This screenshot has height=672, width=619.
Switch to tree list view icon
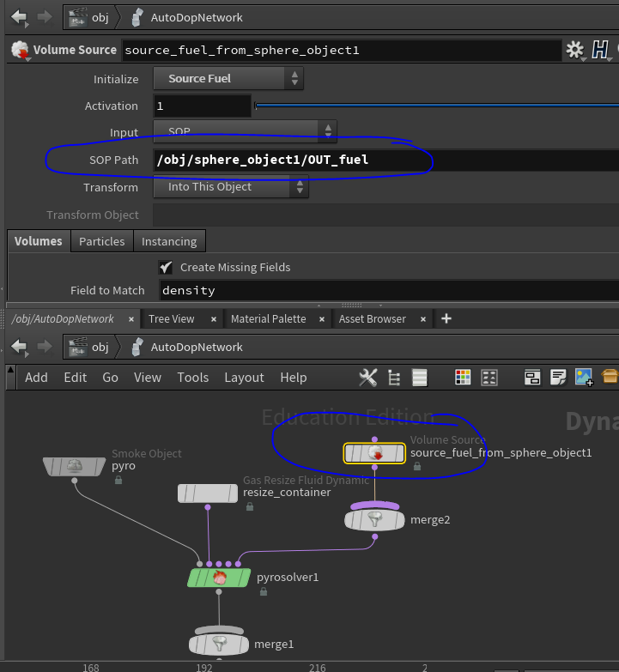[x=394, y=378]
